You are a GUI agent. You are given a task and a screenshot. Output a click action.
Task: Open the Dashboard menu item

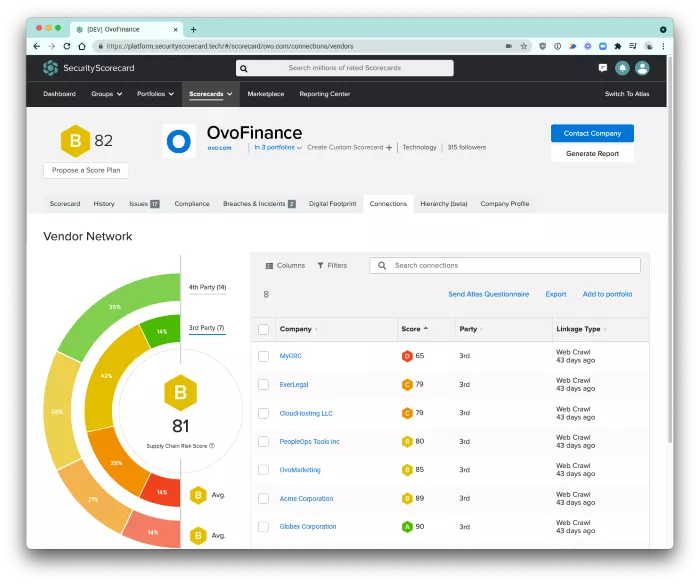coord(59,94)
